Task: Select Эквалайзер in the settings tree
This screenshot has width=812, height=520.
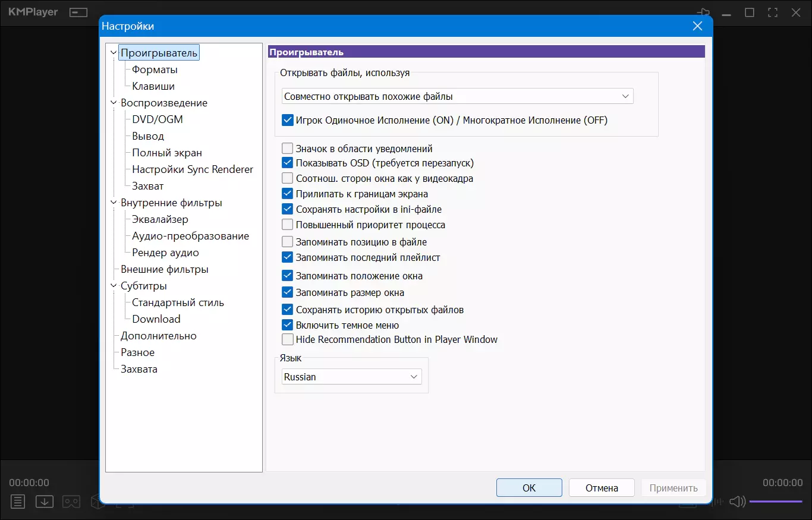Action: (x=160, y=219)
